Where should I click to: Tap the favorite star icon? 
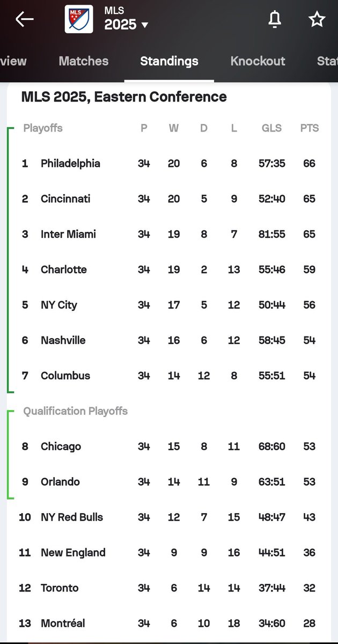tap(317, 19)
